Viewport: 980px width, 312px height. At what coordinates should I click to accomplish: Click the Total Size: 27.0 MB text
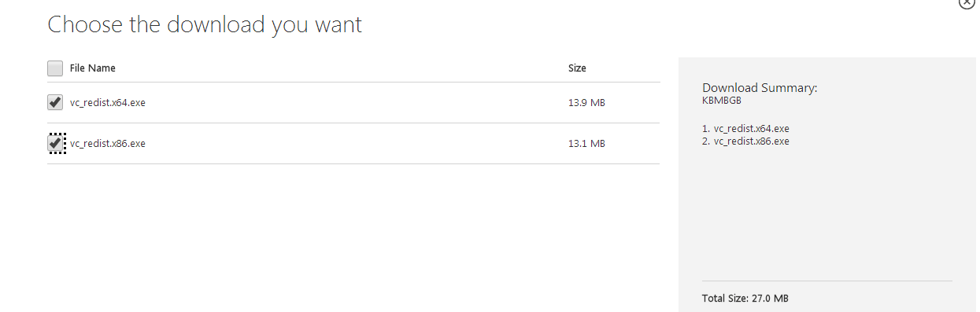tap(745, 299)
